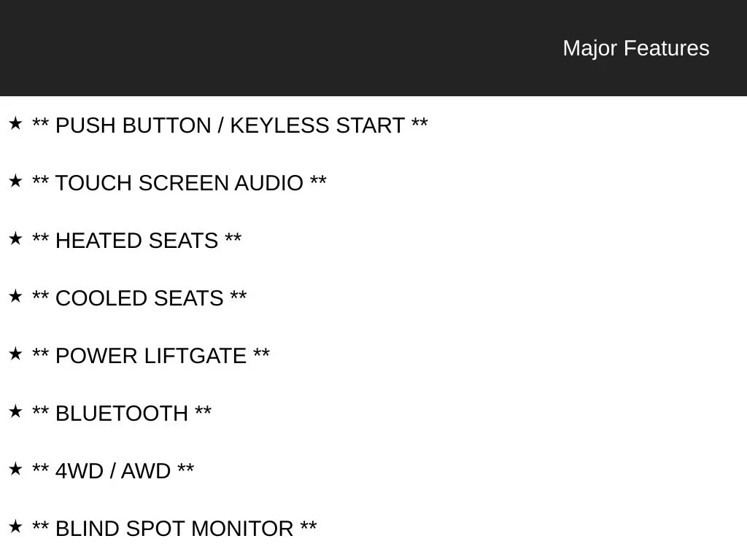Click COOLED SEATS feature text
The image size is (747, 560).
(139, 298)
